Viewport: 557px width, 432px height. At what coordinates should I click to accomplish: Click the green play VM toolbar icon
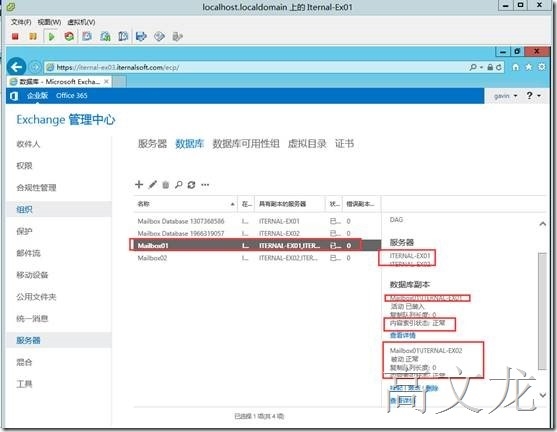52,37
